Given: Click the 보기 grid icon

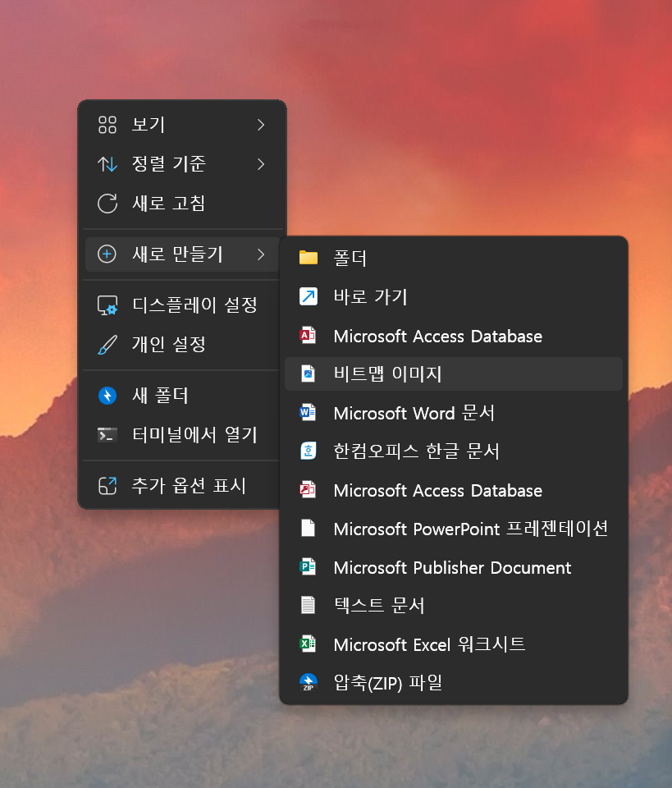Looking at the screenshot, I should [107, 125].
